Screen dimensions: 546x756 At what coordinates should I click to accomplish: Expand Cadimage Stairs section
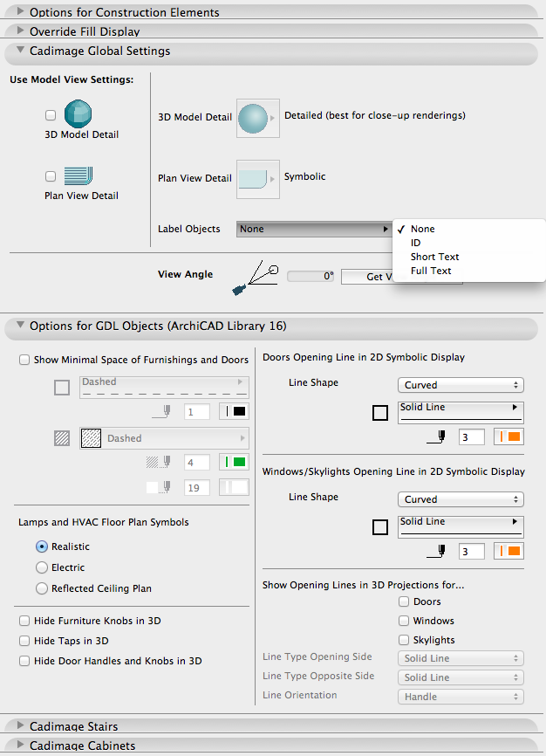point(20,725)
